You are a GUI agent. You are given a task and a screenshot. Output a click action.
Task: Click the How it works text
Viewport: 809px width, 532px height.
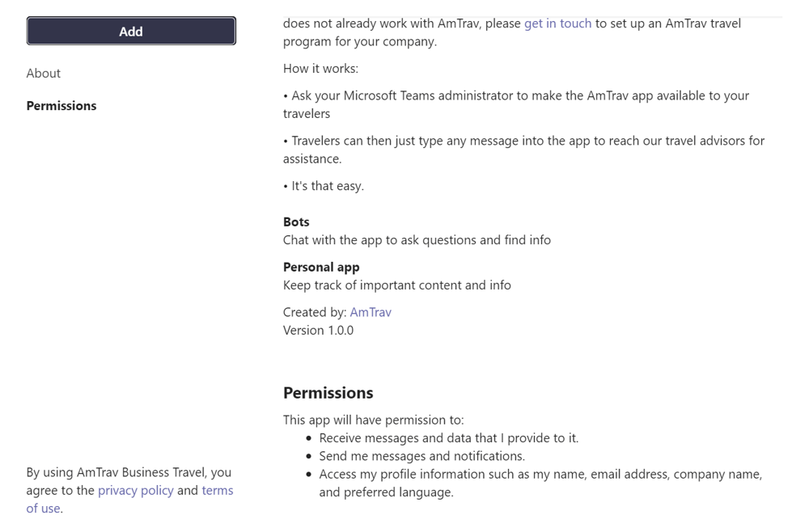pyautogui.click(x=320, y=68)
